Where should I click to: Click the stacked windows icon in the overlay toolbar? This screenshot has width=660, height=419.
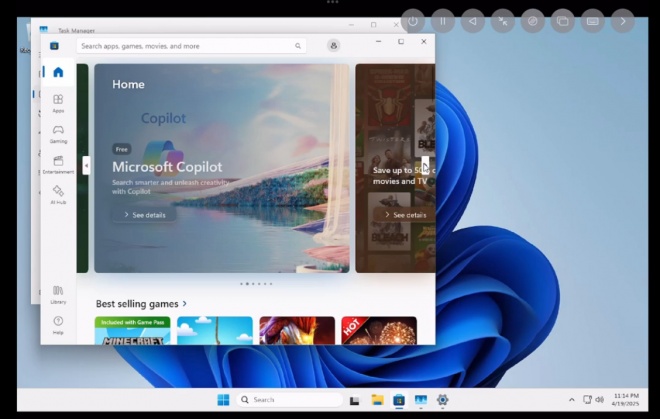562,21
